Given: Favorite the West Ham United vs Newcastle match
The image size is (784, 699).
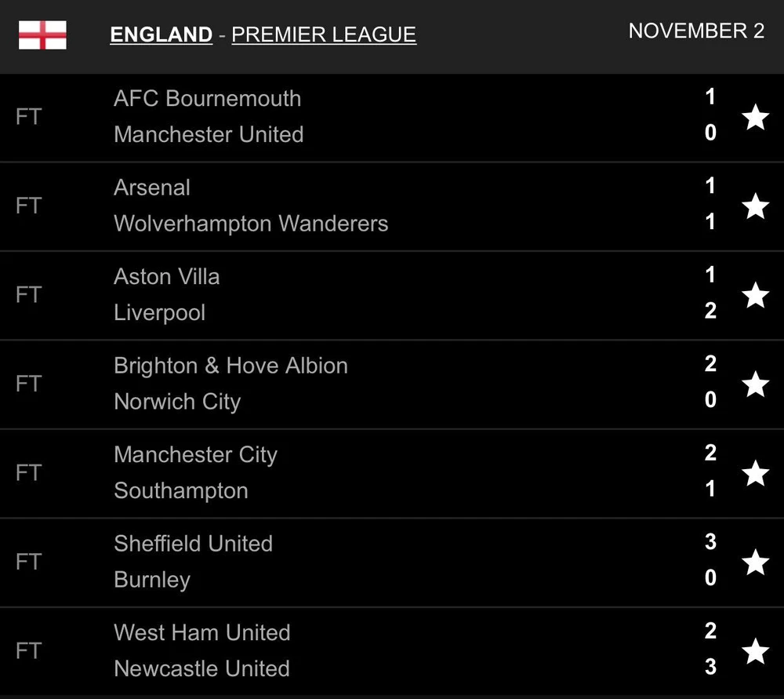Looking at the screenshot, I should pyautogui.click(x=755, y=651).
